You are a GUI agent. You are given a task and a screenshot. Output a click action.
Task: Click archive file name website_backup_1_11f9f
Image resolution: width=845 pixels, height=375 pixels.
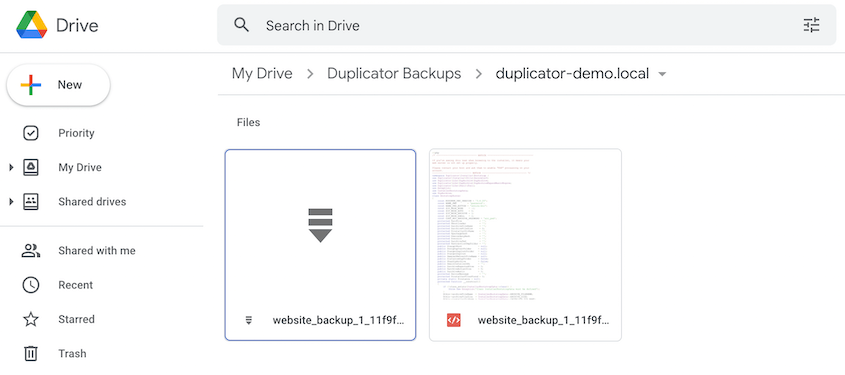(338, 320)
